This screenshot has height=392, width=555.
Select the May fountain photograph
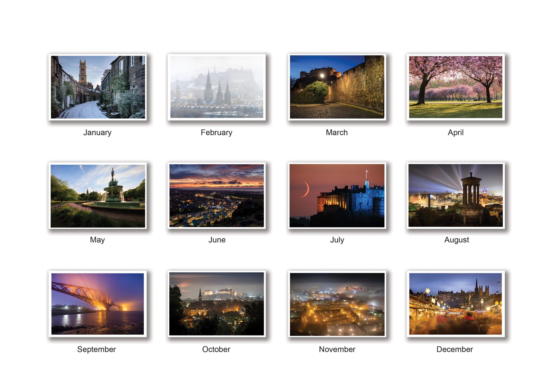click(98, 196)
